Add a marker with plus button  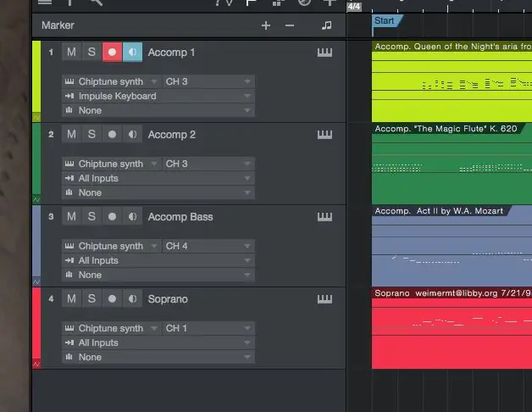point(266,25)
